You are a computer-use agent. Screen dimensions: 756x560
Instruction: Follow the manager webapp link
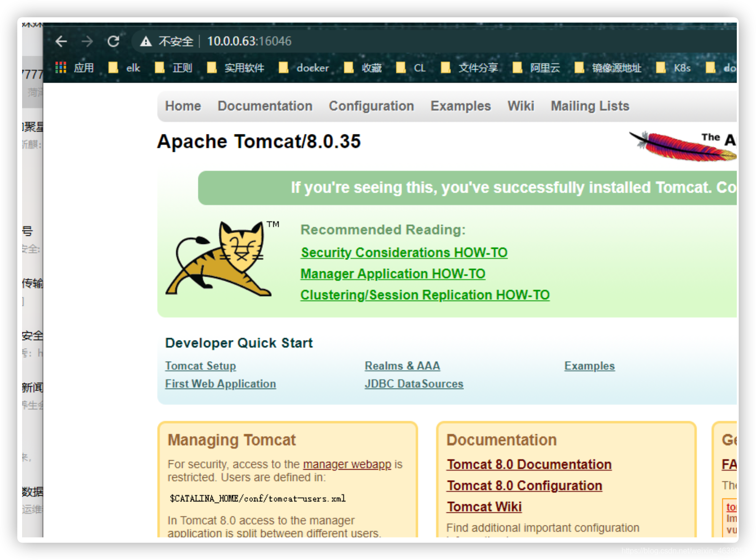[347, 464]
